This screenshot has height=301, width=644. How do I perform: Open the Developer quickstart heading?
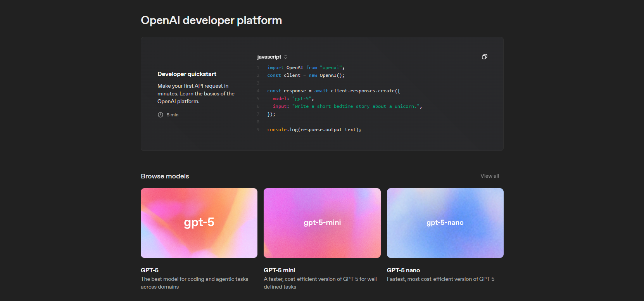click(x=187, y=74)
